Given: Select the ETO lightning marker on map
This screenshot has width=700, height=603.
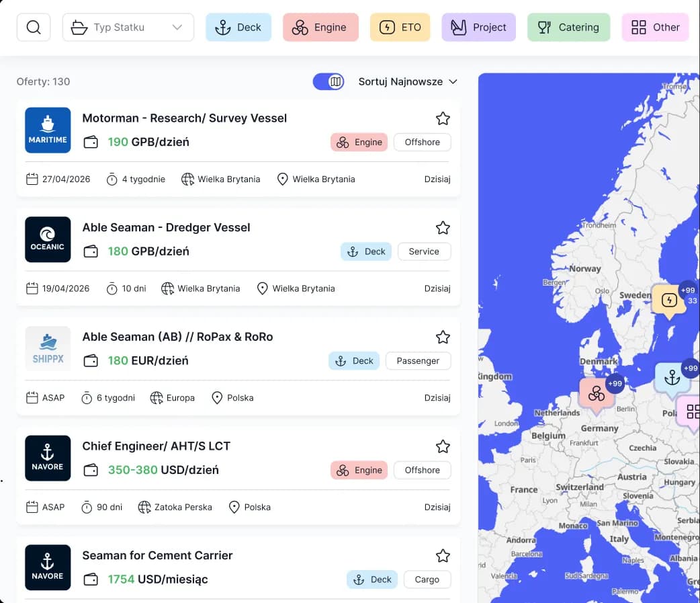Looking at the screenshot, I should coord(668,300).
